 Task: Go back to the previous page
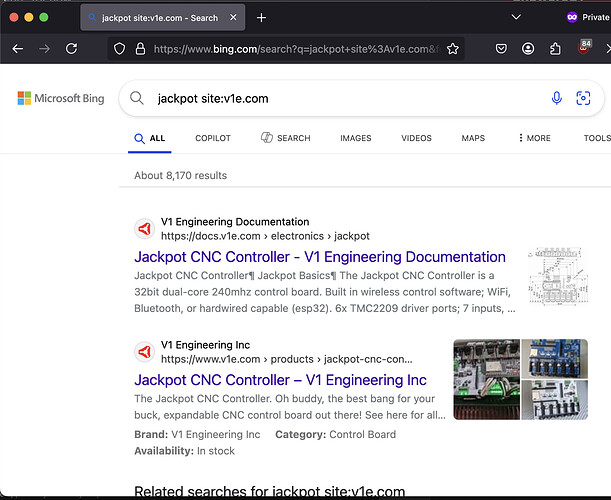click(18, 49)
